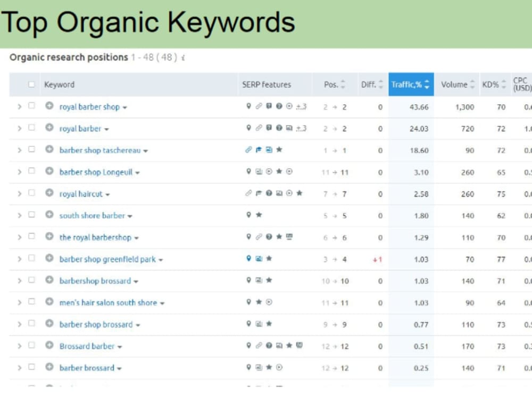Click the +3 more SERP features for royal barber
532x399 pixels.
[x=301, y=128]
